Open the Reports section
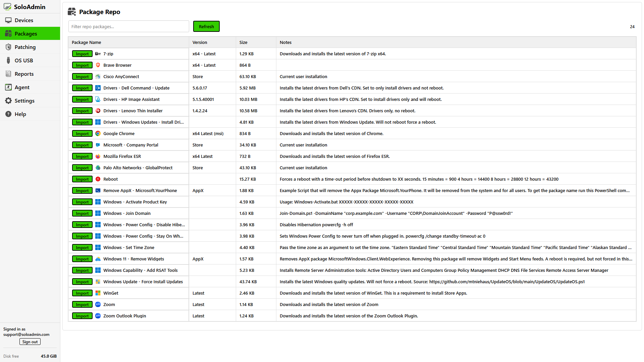Image resolution: width=644 pixels, height=362 pixels. point(24,74)
